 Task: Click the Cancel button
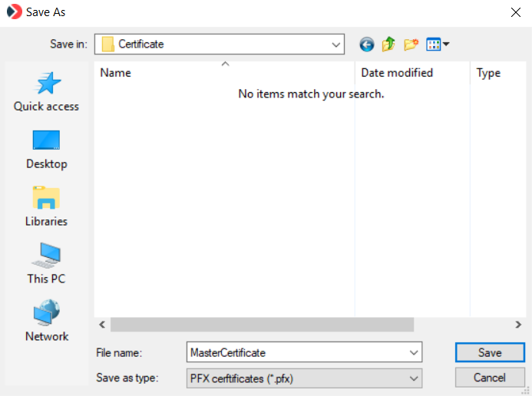pyautogui.click(x=490, y=378)
